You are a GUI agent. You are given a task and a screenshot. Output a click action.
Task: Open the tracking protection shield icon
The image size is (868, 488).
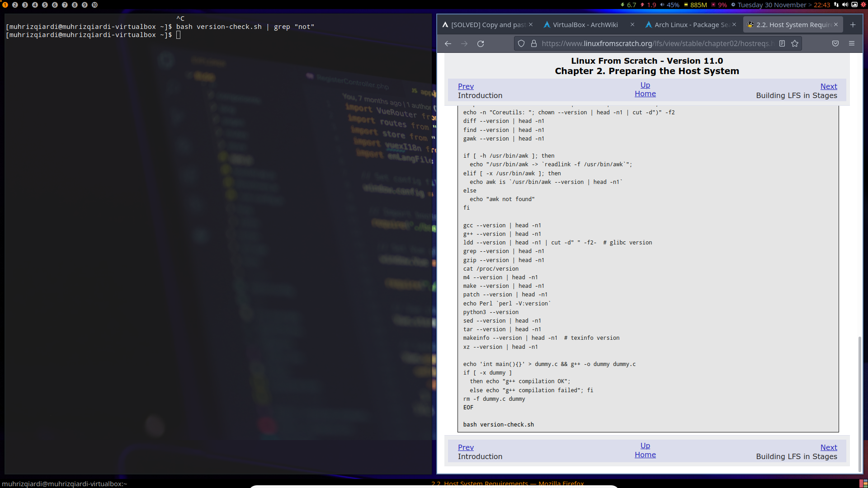coord(521,43)
